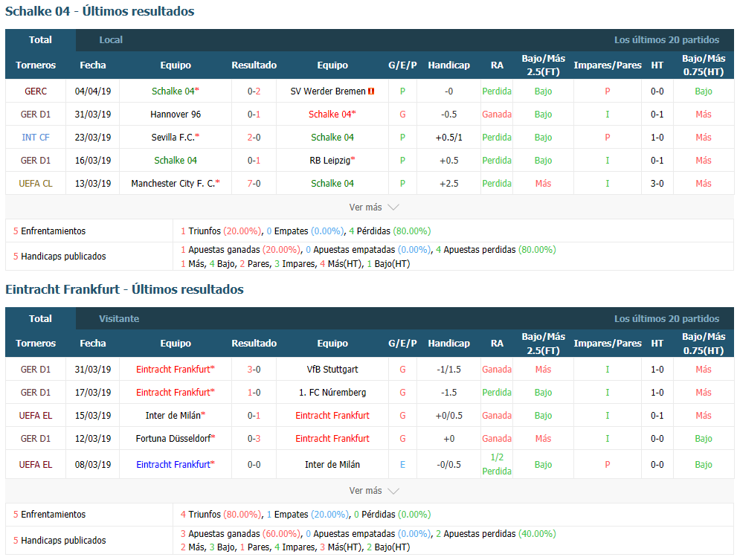Click the 7-0 result against Manchester City
Image resolution: width=740 pixels, height=560 pixels.
tap(254, 184)
